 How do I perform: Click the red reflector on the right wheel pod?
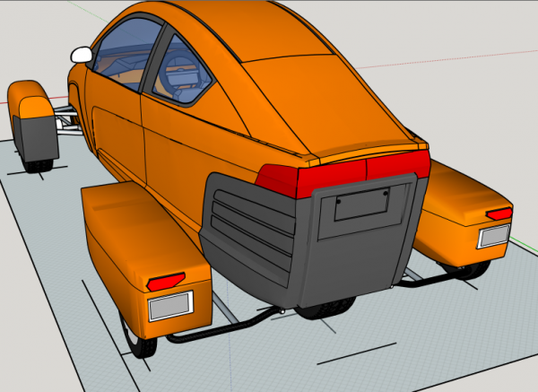click(x=499, y=213)
